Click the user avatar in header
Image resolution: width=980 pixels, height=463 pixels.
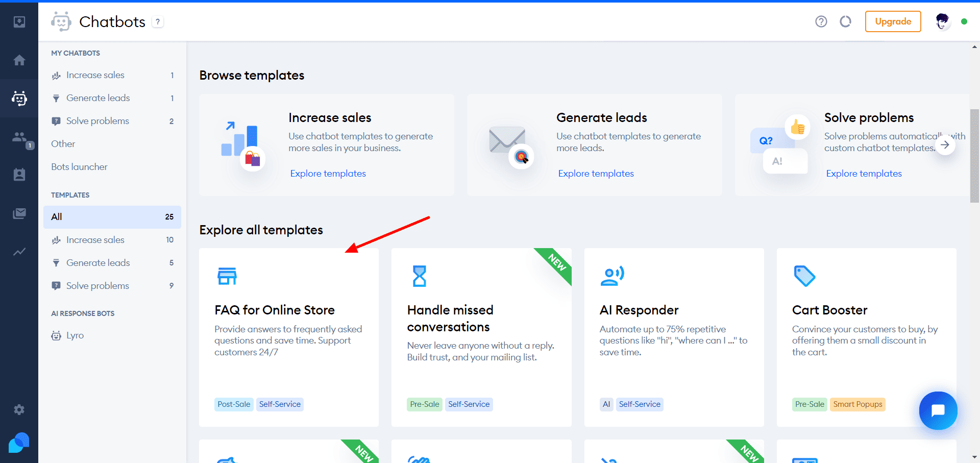tap(942, 21)
